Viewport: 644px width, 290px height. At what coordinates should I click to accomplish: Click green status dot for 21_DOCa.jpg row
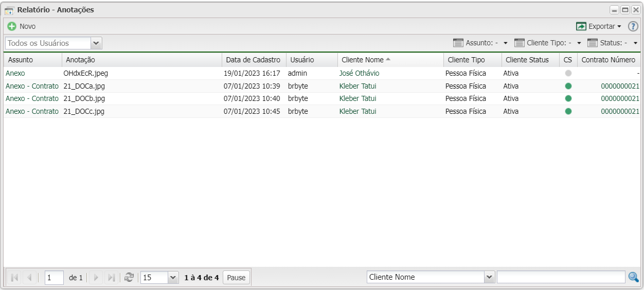(568, 86)
